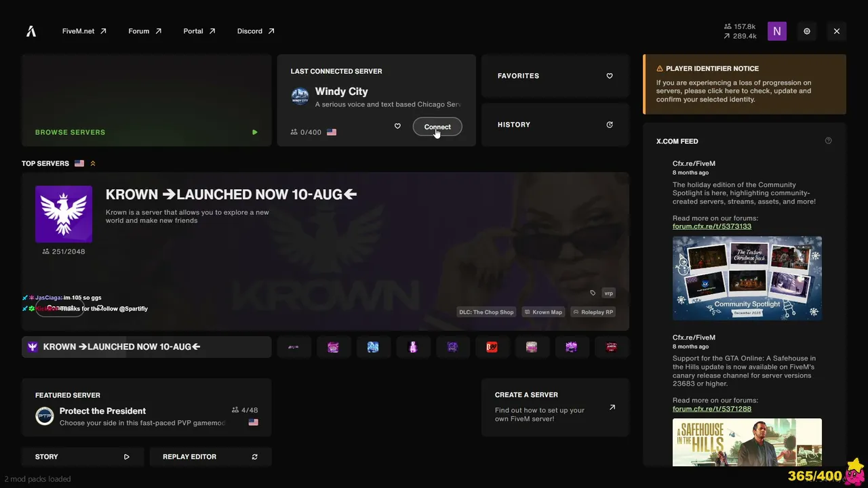Open the FiveM.net link
The image size is (868, 488).
(x=85, y=31)
